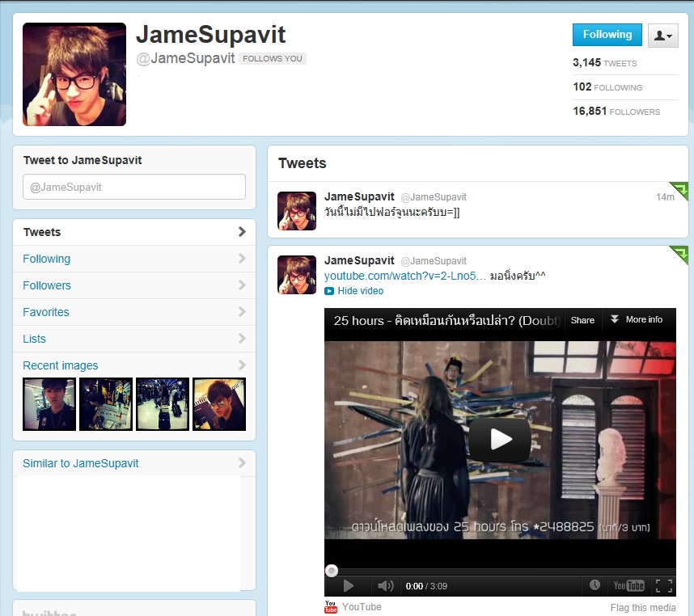Click the play icon in video control bar
The width and height of the screenshot is (694, 616).
349,586
